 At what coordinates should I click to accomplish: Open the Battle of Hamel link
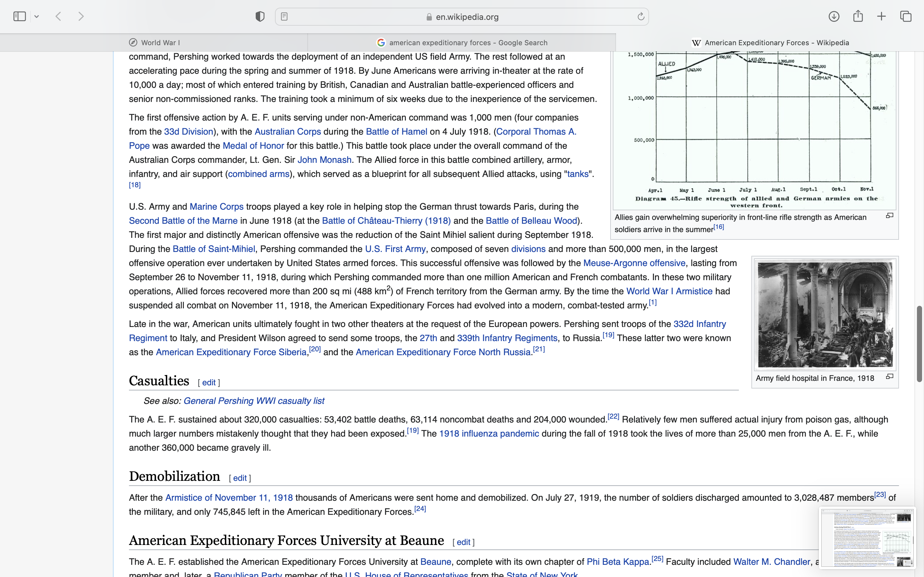(396, 132)
